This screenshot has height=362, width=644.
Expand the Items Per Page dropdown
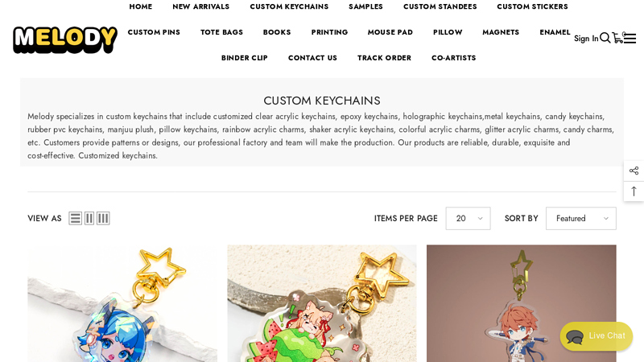[469, 218]
